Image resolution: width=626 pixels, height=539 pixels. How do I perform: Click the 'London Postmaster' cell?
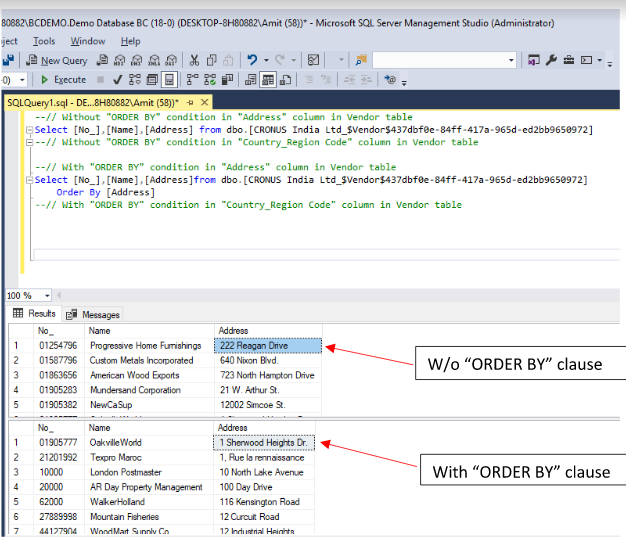coord(149,472)
